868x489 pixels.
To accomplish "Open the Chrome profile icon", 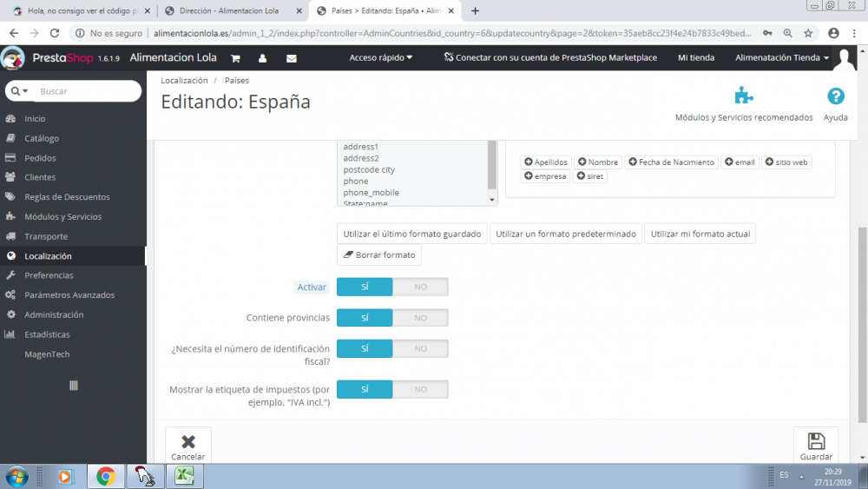I will click(x=833, y=33).
